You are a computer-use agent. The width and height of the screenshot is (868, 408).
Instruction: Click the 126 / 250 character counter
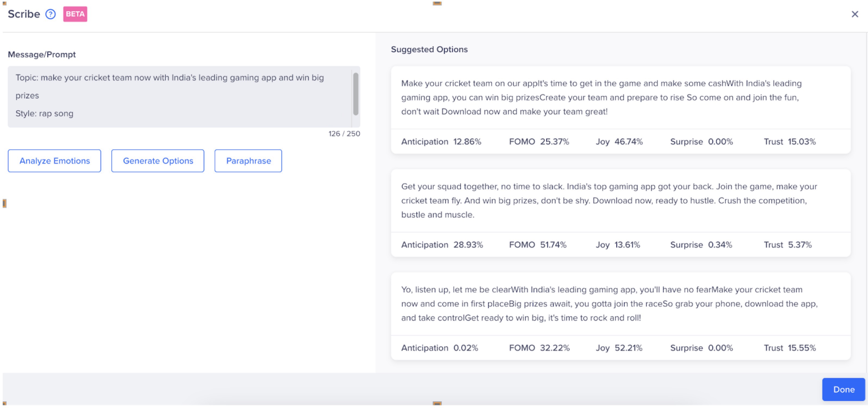point(344,134)
